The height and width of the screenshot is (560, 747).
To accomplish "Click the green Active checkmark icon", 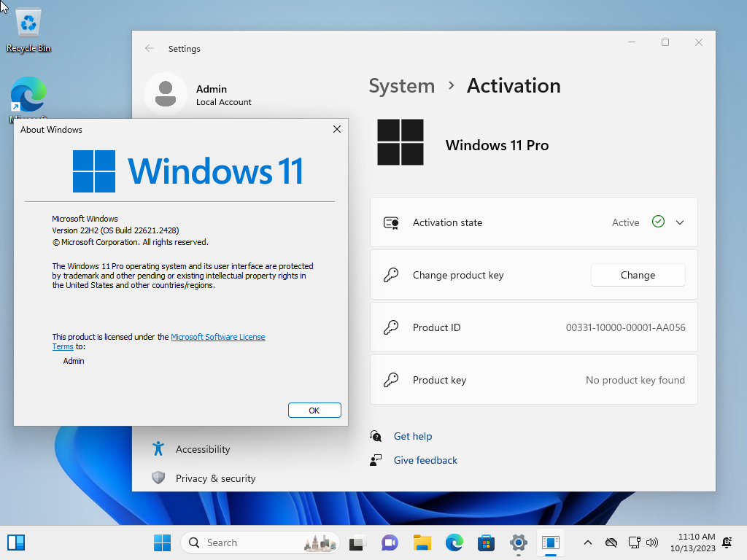I will [x=658, y=222].
